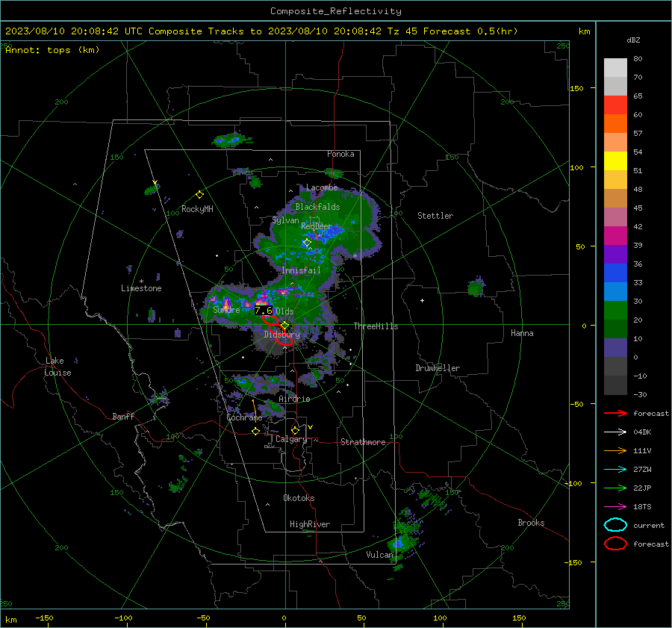Click the Strathmore city label

click(x=363, y=442)
